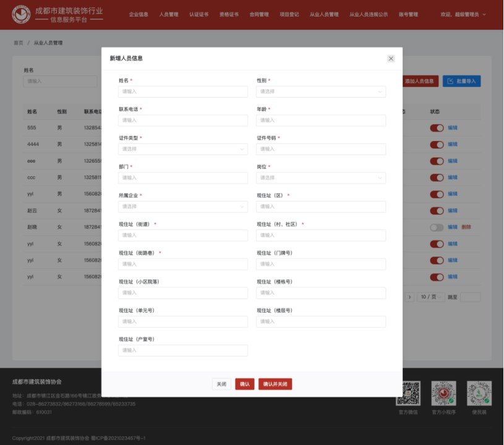The image size is (504, 445).
Task: Click the 批量导入 import button
Action: point(461,81)
